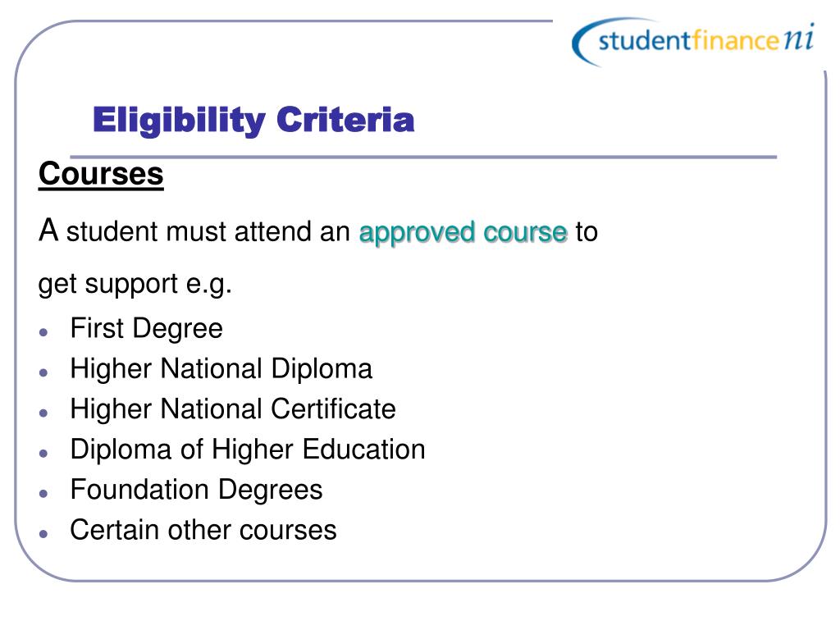Click the First Degree bullet item
This screenshot has width=840, height=630.
pyautogui.click(x=146, y=328)
